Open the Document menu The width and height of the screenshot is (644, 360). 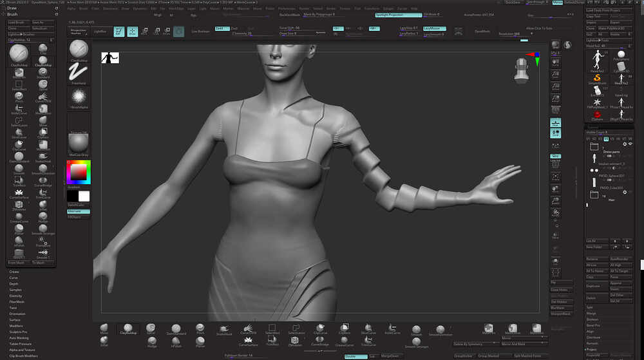point(109,8)
